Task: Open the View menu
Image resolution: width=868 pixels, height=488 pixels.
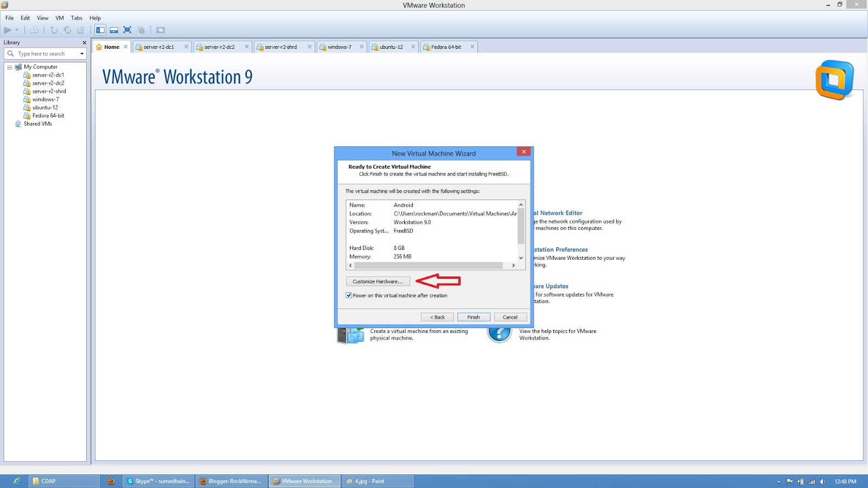Action: tap(42, 18)
